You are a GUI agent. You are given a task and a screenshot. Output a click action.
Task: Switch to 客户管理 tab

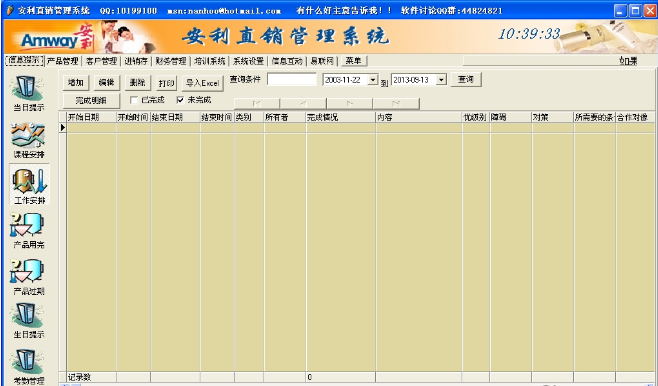click(x=101, y=61)
